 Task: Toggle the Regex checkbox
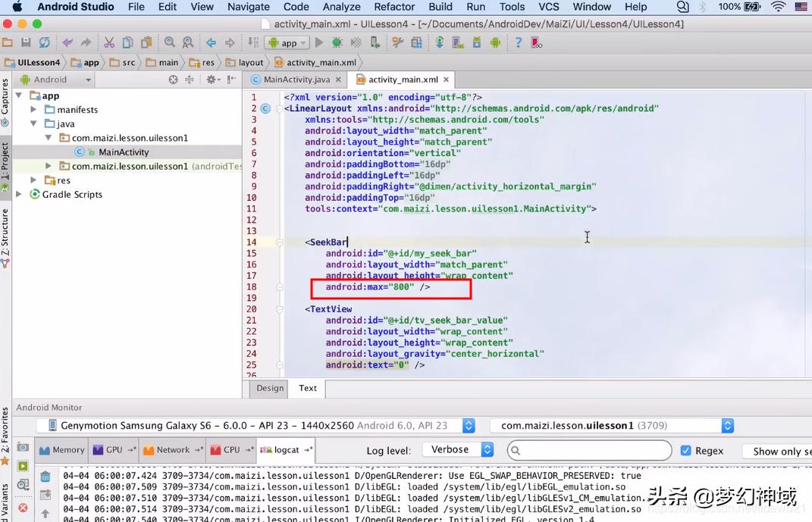[685, 450]
